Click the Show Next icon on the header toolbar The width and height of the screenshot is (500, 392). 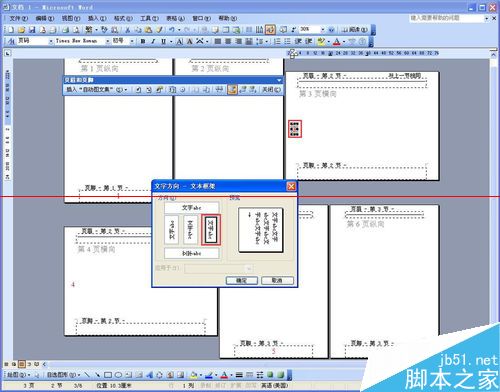pyautogui.click(x=252, y=89)
